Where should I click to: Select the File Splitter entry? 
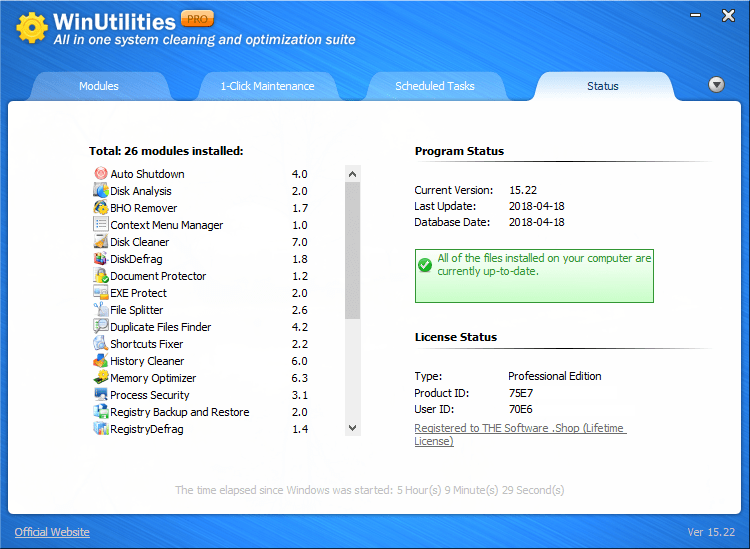tap(137, 310)
